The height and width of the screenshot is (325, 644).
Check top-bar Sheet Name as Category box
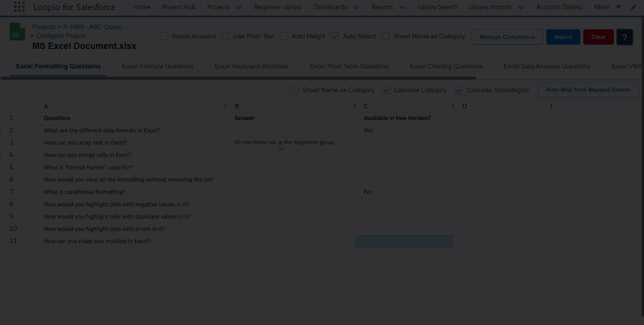(385, 36)
